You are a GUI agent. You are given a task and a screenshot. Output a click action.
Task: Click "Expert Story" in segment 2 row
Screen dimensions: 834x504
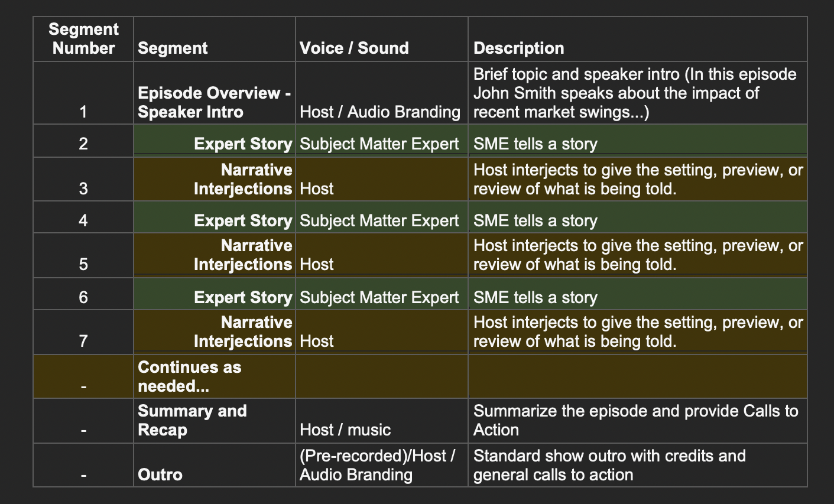coord(215,141)
